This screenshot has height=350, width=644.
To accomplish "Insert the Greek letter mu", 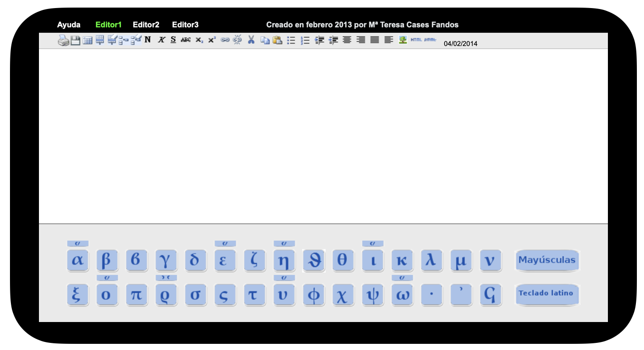I will pyautogui.click(x=460, y=260).
